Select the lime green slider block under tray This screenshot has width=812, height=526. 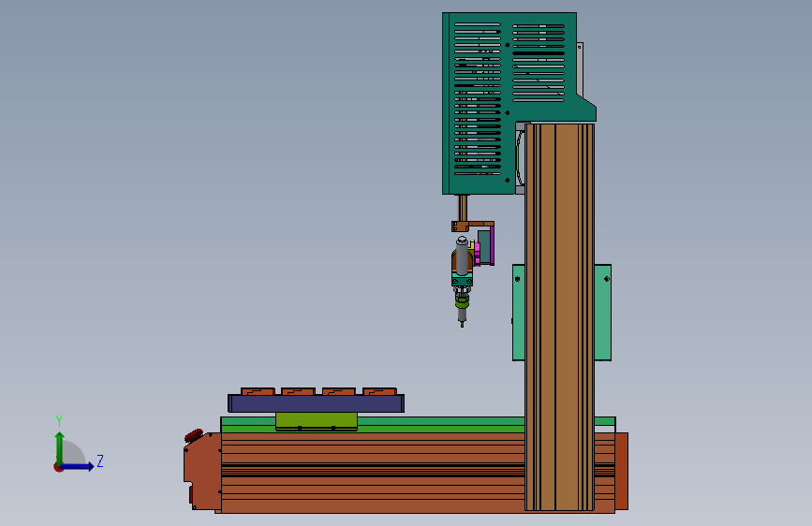pyautogui.click(x=317, y=421)
